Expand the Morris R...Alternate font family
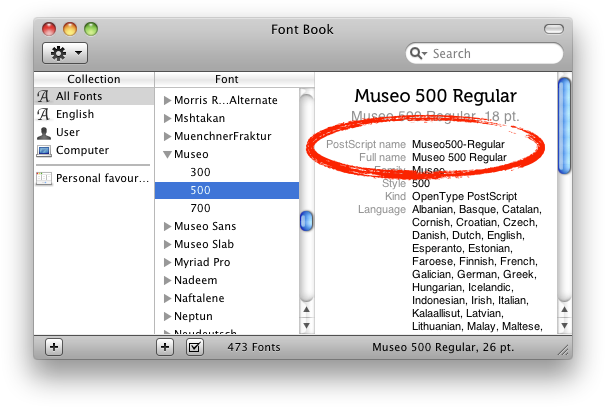 (x=167, y=100)
